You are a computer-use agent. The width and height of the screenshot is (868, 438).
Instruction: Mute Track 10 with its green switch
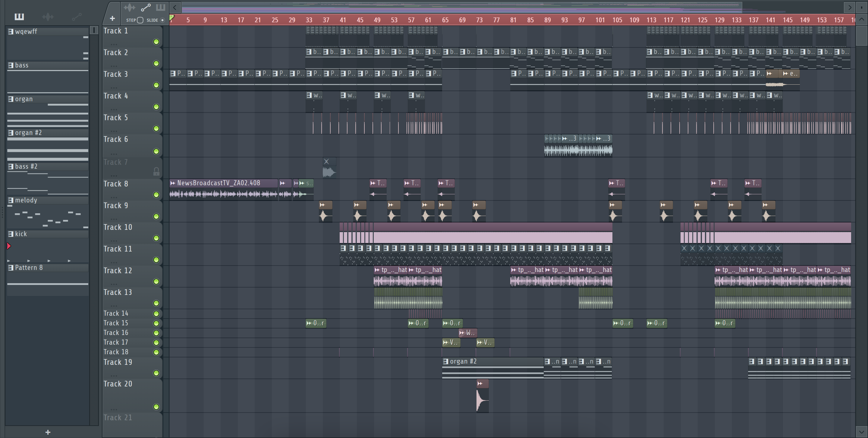pos(156,238)
